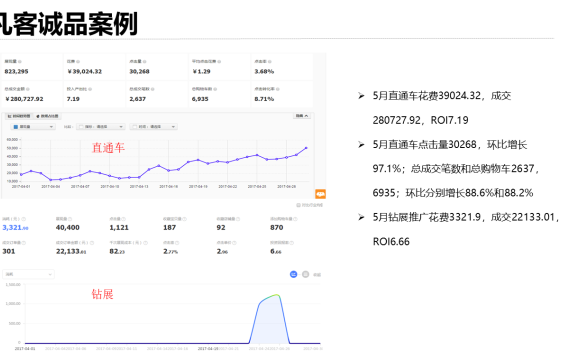Select blue circular chart-mode icon above 钻展 chart
570x360 pixels.
point(293,274)
